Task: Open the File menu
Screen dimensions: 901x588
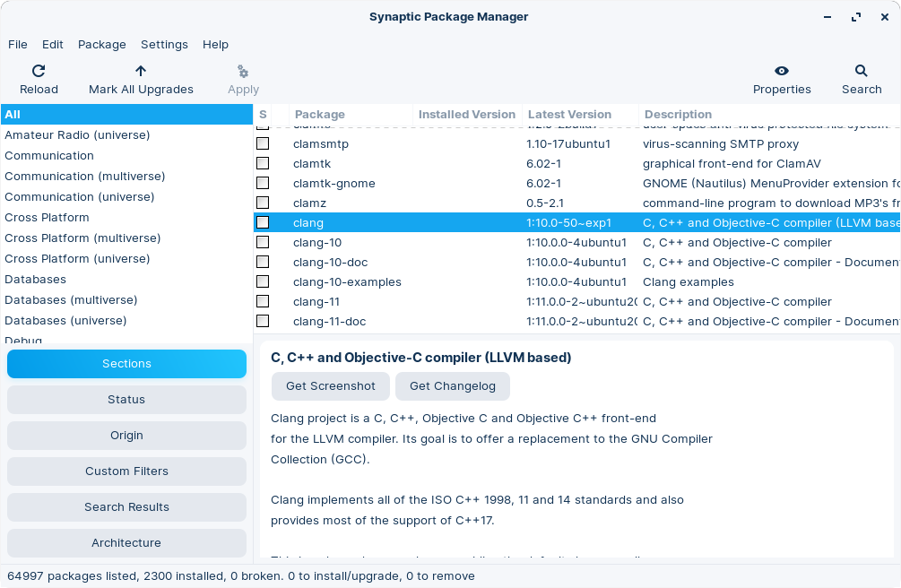Action: coord(17,44)
